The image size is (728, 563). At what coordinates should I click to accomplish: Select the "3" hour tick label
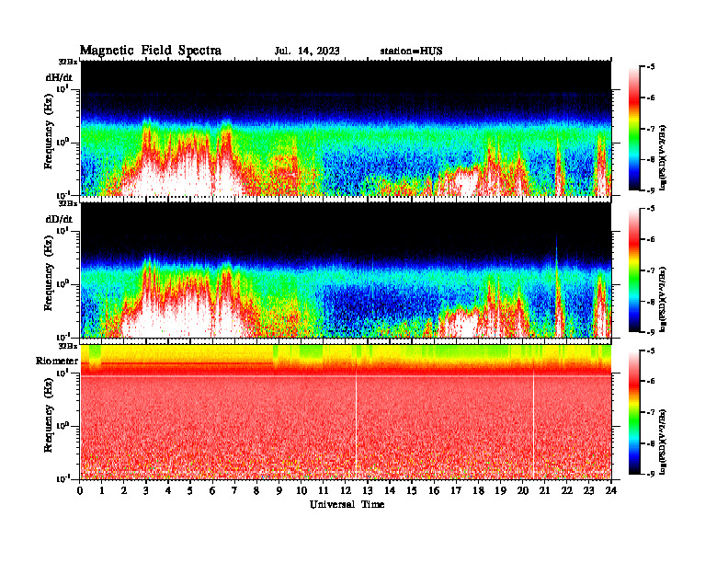coord(146,490)
